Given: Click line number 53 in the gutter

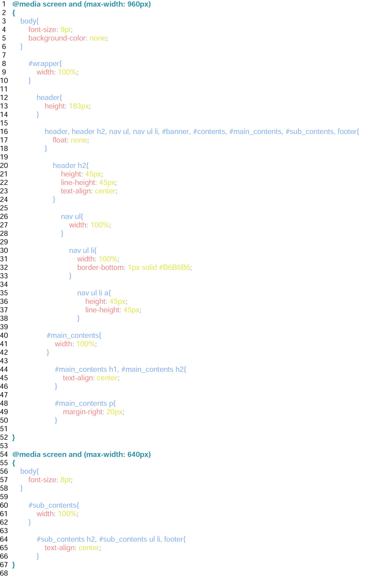Looking at the screenshot, I should point(4,446).
